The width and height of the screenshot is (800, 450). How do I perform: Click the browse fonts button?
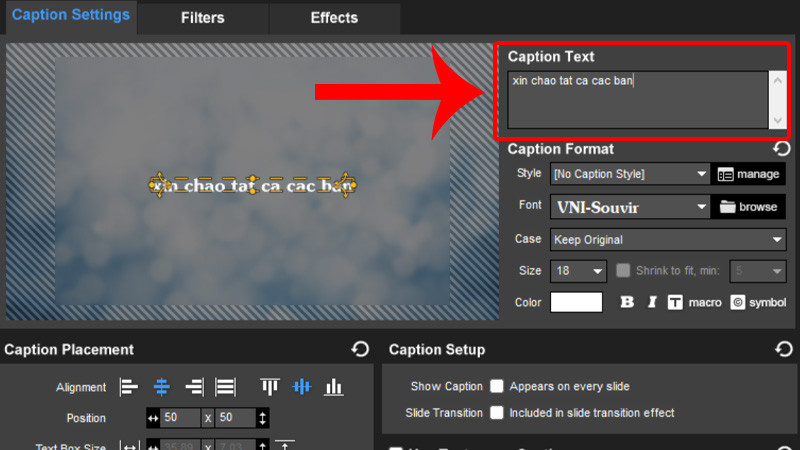point(749,207)
